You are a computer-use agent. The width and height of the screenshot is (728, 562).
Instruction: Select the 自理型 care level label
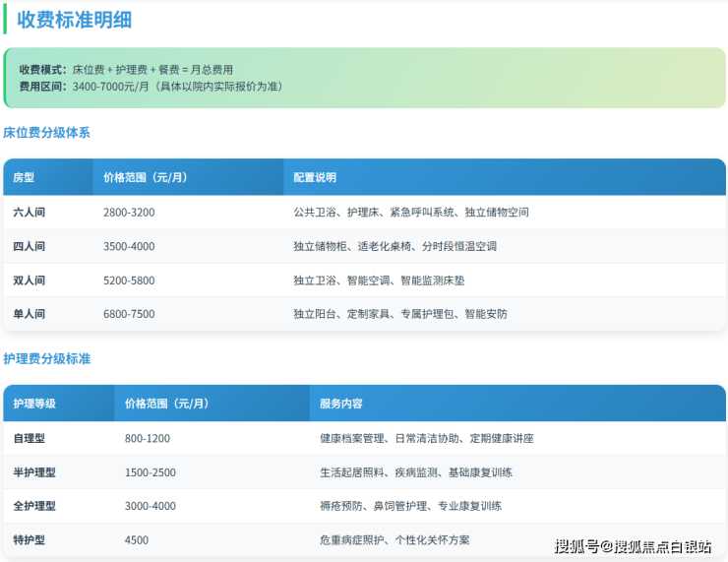30,438
